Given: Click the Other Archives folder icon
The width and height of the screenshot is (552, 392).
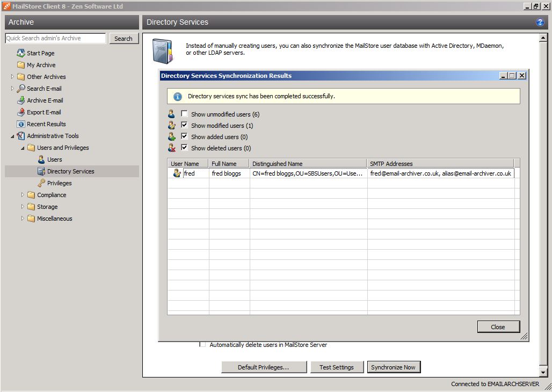Looking at the screenshot, I should [x=21, y=77].
